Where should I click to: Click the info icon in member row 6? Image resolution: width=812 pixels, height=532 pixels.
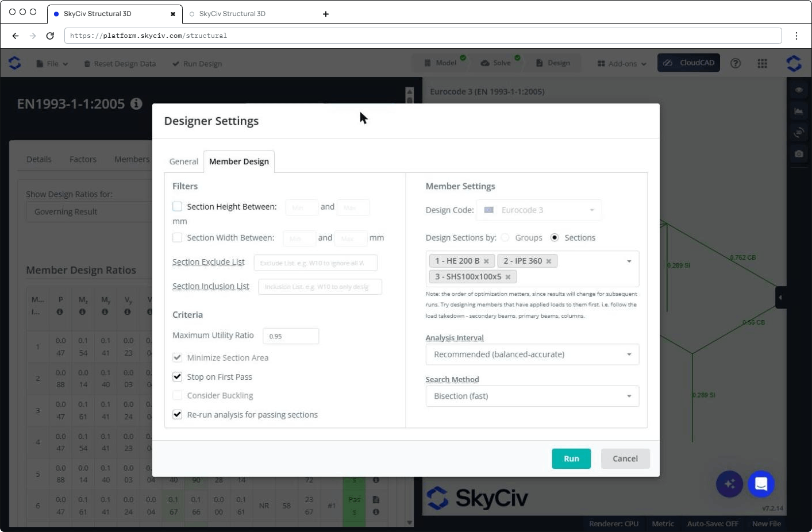point(376,512)
